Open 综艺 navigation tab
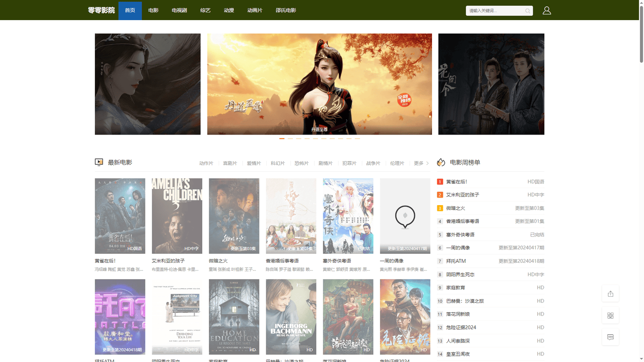This screenshot has width=644, height=362. (205, 10)
